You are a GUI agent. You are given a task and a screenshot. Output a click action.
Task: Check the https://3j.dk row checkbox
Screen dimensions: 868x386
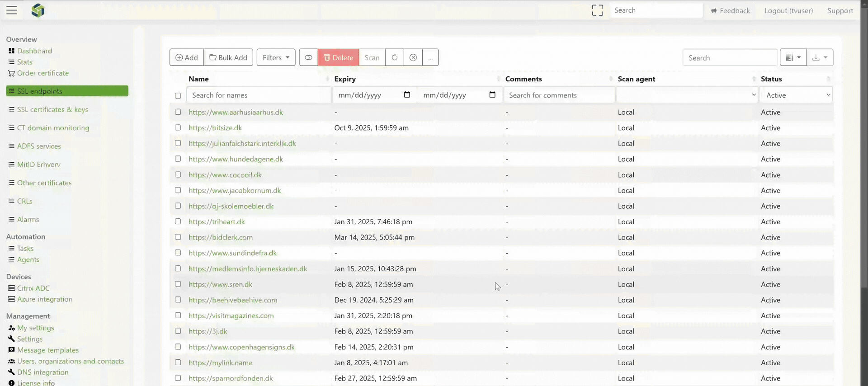pyautogui.click(x=178, y=331)
